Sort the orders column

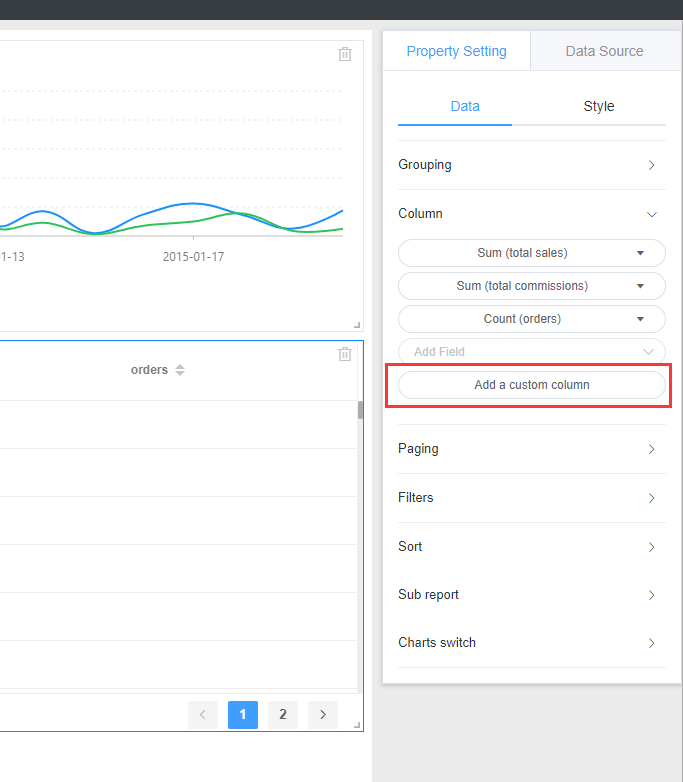pyautogui.click(x=180, y=370)
